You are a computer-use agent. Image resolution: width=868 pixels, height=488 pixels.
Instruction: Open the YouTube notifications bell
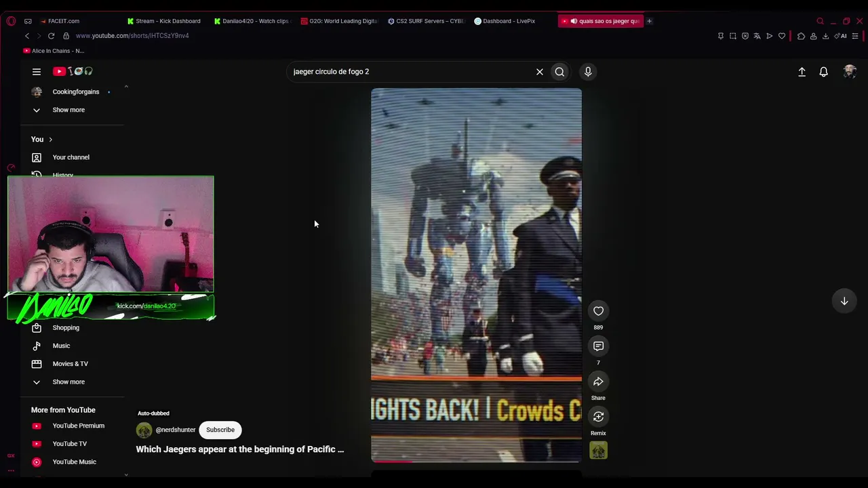pyautogui.click(x=823, y=72)
